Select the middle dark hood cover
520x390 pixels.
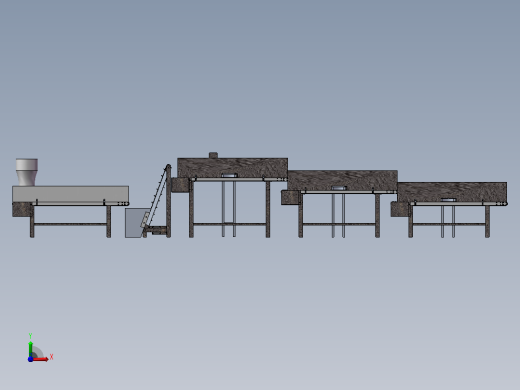(342, 180)
